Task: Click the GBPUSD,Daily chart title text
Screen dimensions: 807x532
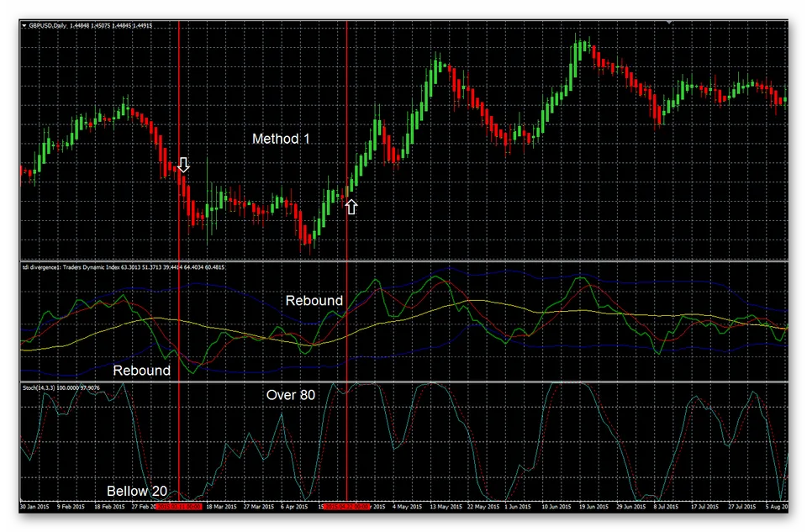Action: tap(47, 25)
